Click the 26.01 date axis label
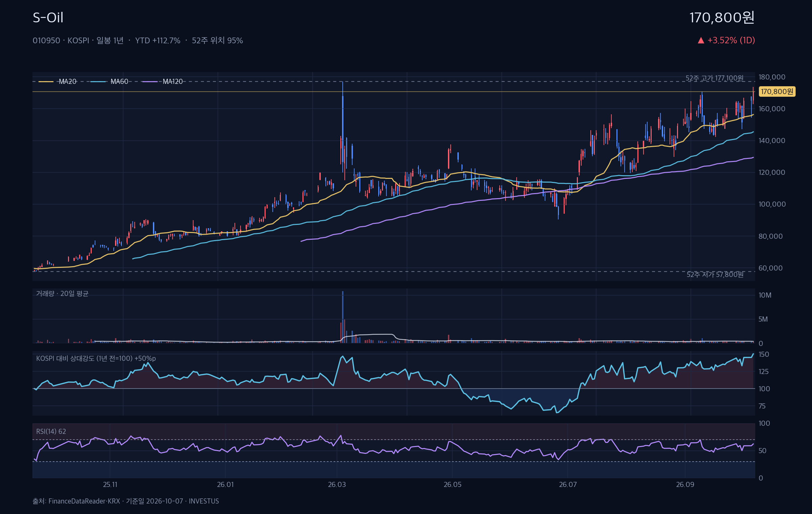This screenshot has height=514, width=812. click(x=225, y=485)
